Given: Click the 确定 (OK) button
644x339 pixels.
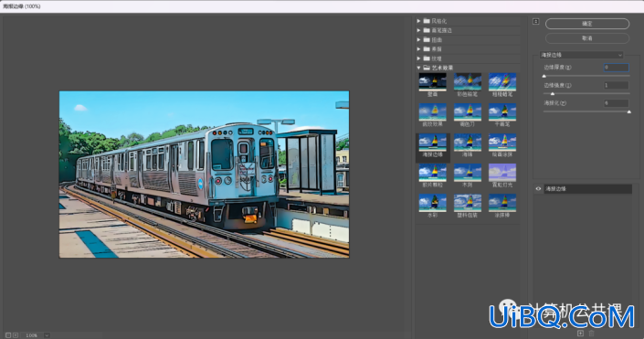Looking at the screenshot, I should (x=587, y=24).
